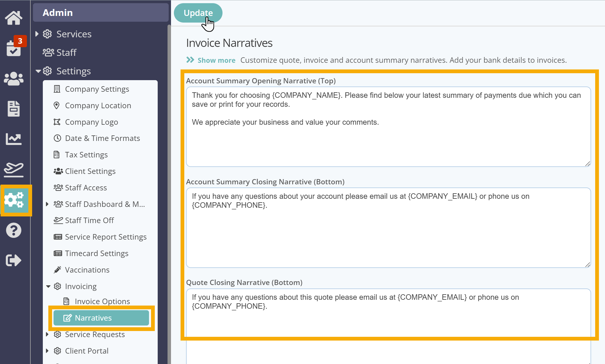This screenshot has height=364, width=605.
Task: Click the map pin icon beside Company Location
Action: (x=57, y=105)
